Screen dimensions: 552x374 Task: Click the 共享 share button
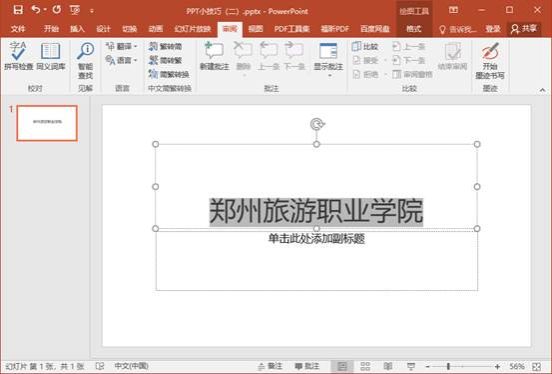[524, 29]
